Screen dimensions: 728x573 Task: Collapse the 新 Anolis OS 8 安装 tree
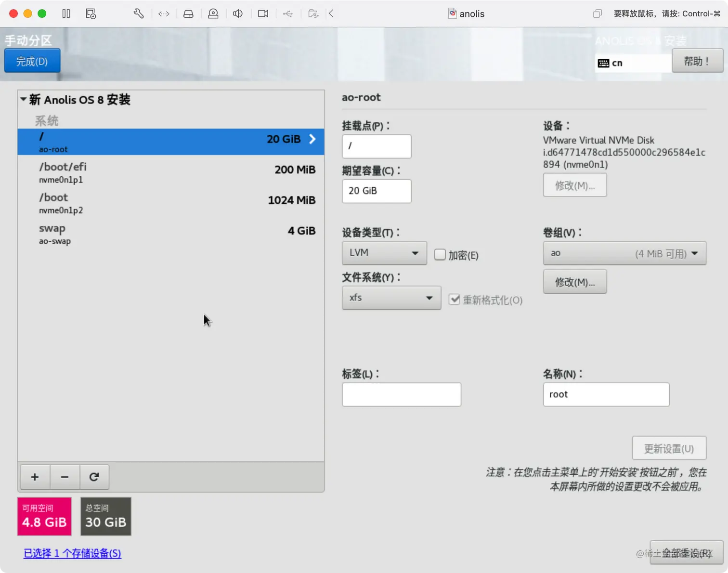coord(23,100)
